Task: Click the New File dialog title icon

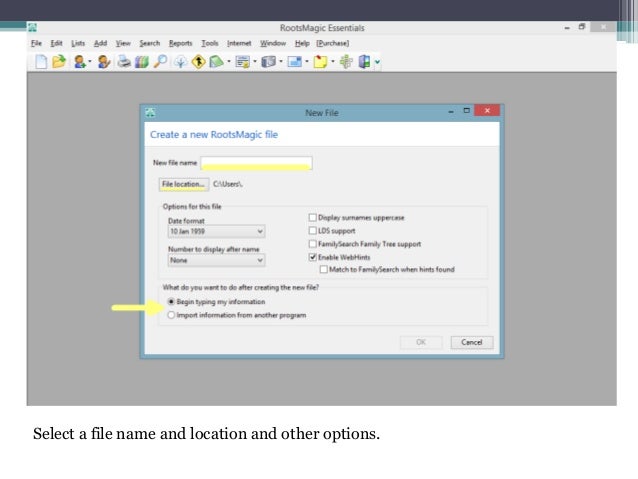Action: 151,113
